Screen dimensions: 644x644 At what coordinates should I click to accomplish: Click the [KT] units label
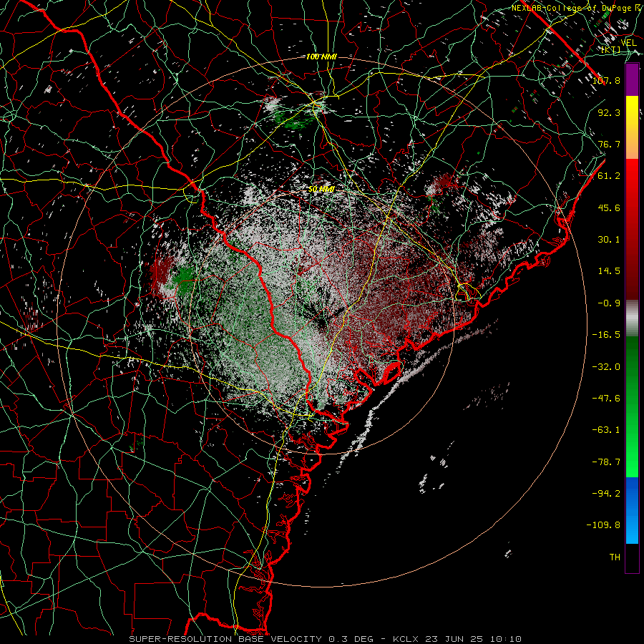[611, 50]
